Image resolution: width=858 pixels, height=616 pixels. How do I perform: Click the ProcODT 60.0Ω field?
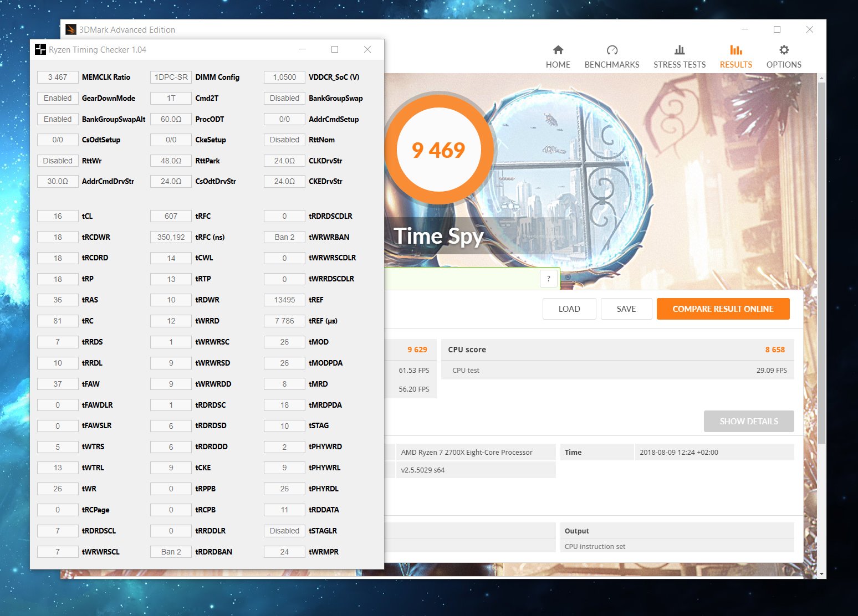(x=171, y=119)
